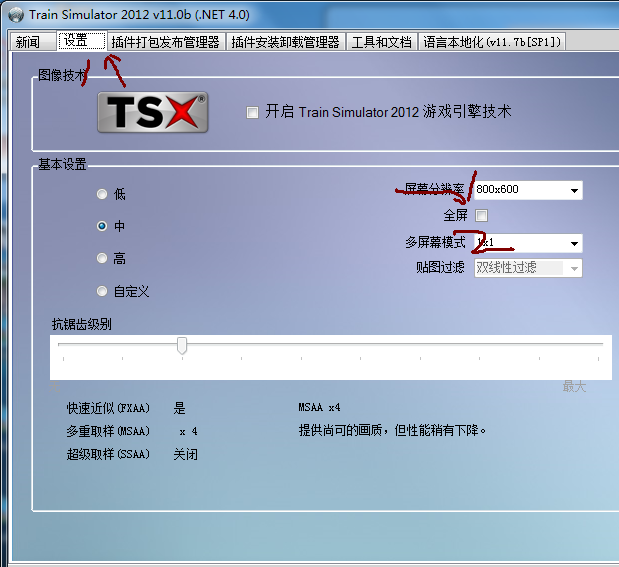
Task: Open the 贴图过滤 texture filter dropdown
Action: [527, 268]
